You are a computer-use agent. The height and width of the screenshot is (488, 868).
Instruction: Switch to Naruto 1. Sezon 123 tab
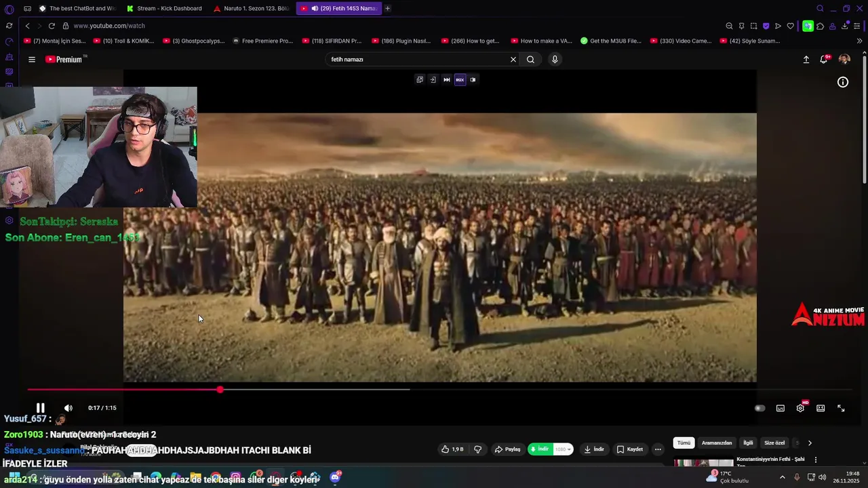point(252,8)
